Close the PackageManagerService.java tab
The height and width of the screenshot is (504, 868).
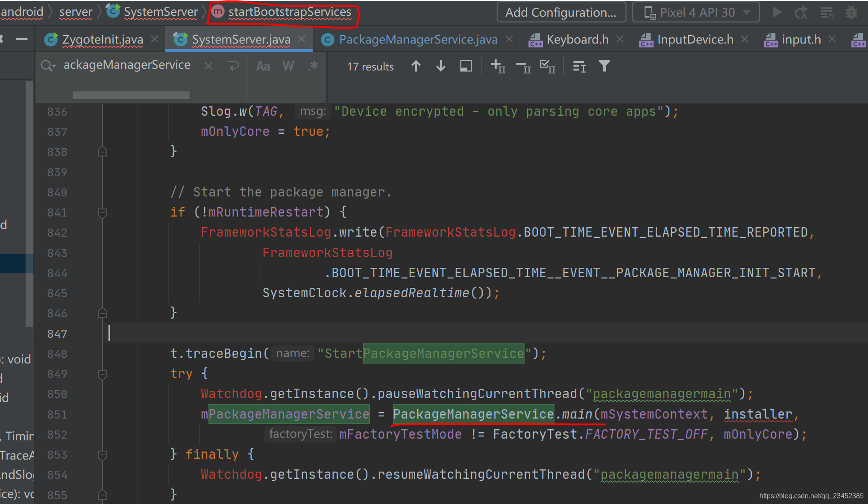coord(509,39)
